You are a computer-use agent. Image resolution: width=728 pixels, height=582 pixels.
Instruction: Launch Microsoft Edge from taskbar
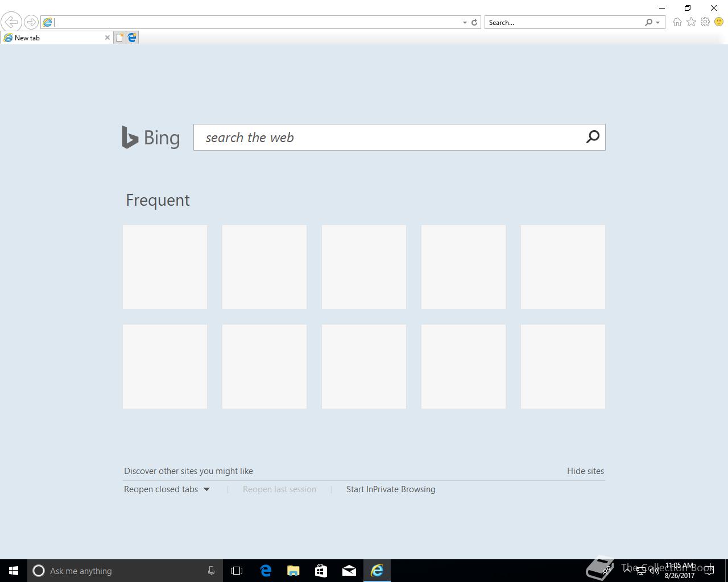(x=266, y=571)
